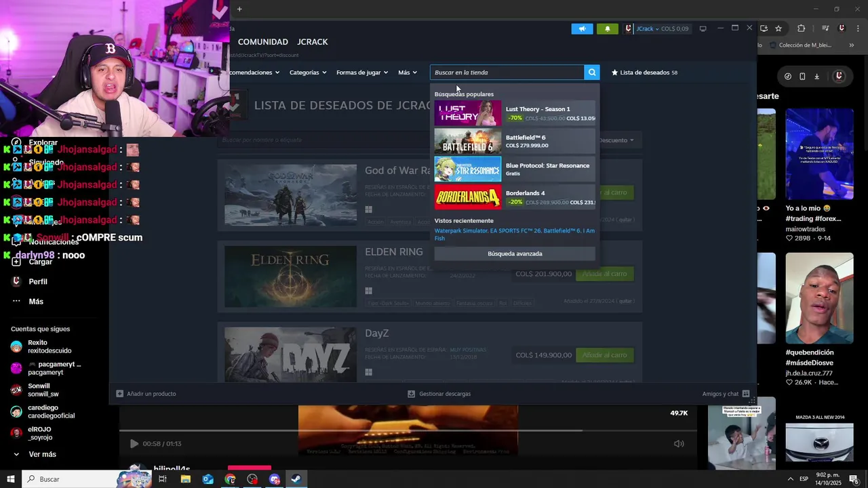Open Chrome three-dot menu
The width and height of the screenshot is (868, 488).
pos(858,28)
